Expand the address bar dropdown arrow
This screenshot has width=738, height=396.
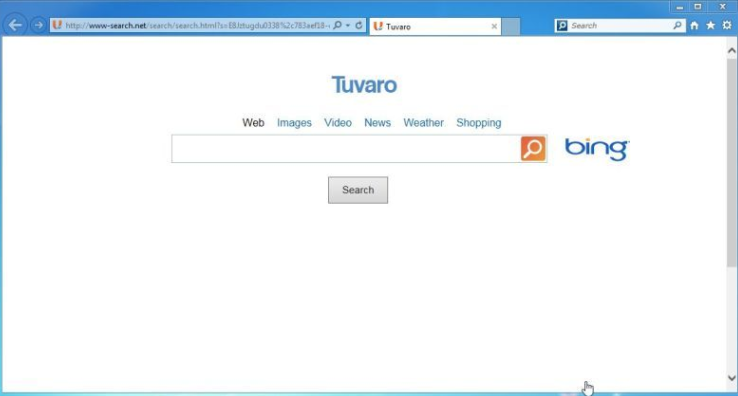click(348, 25)
